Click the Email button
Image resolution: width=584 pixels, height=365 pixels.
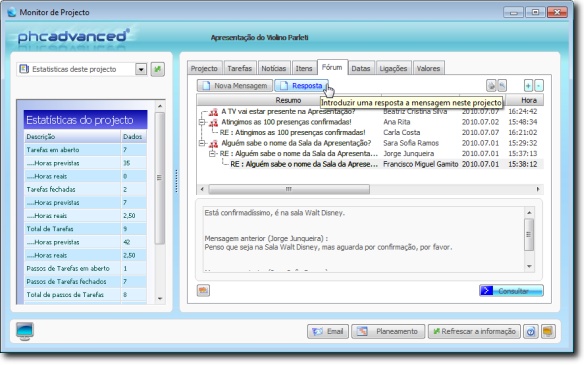point(328,331)
